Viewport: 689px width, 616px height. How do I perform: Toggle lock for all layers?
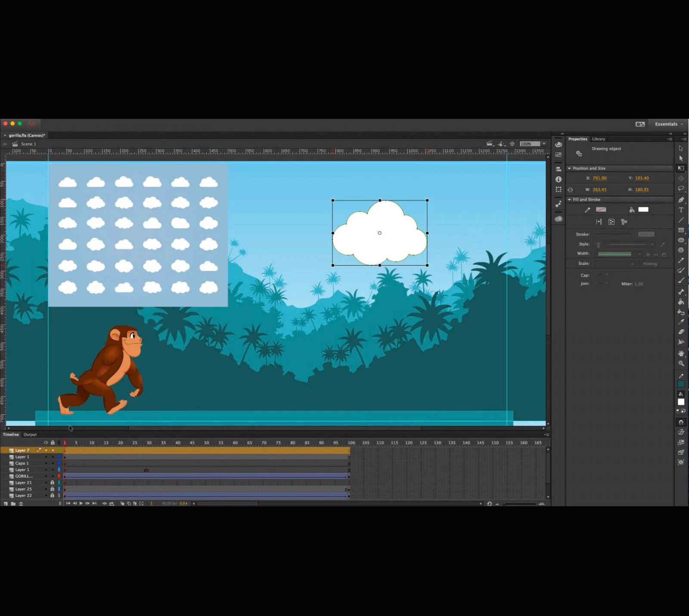[53, 443]
